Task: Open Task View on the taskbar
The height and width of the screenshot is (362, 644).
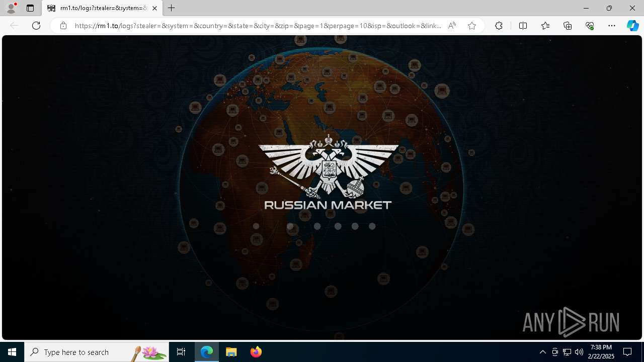Action: 181,352
